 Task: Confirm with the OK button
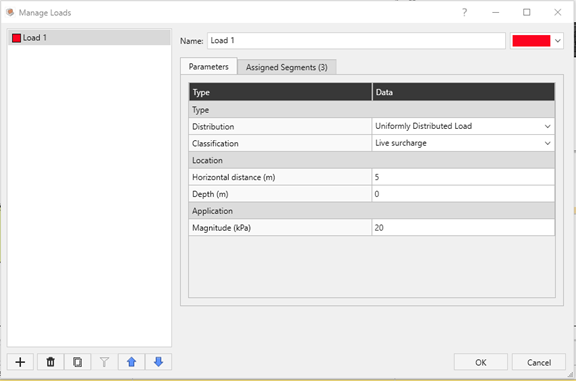coord(480,362)
